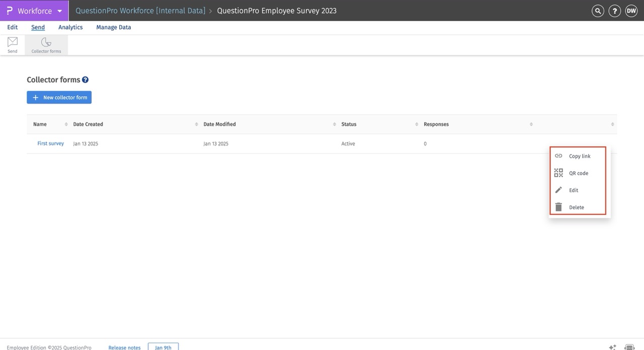
Task: Open the First survey collector form
Action: [50, 144]
